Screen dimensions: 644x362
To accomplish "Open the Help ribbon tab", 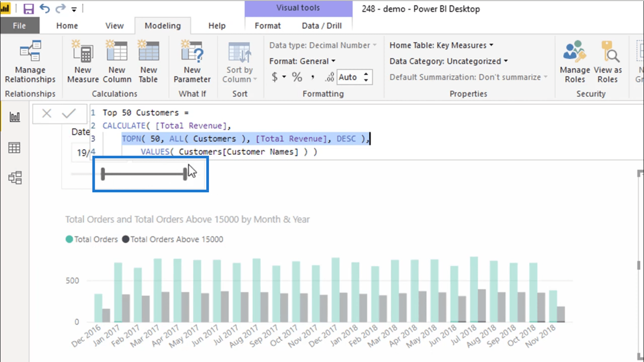I will (217, 26).
